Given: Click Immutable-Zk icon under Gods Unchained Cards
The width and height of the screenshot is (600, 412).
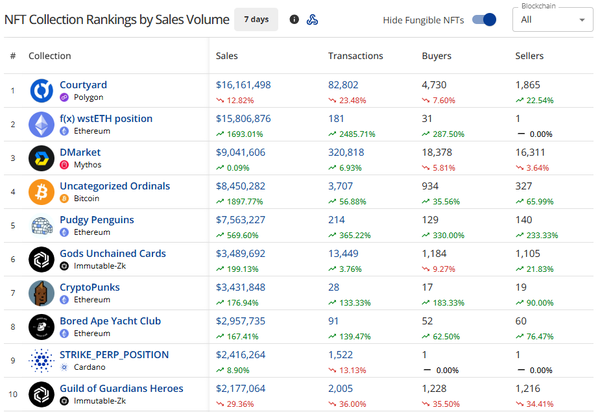Looking at the screenshot, I should coord(64,266).
